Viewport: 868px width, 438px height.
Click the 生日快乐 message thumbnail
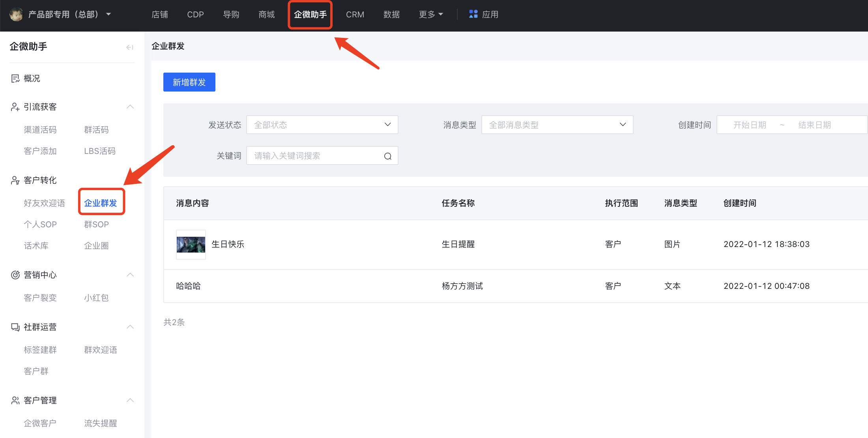191,245
